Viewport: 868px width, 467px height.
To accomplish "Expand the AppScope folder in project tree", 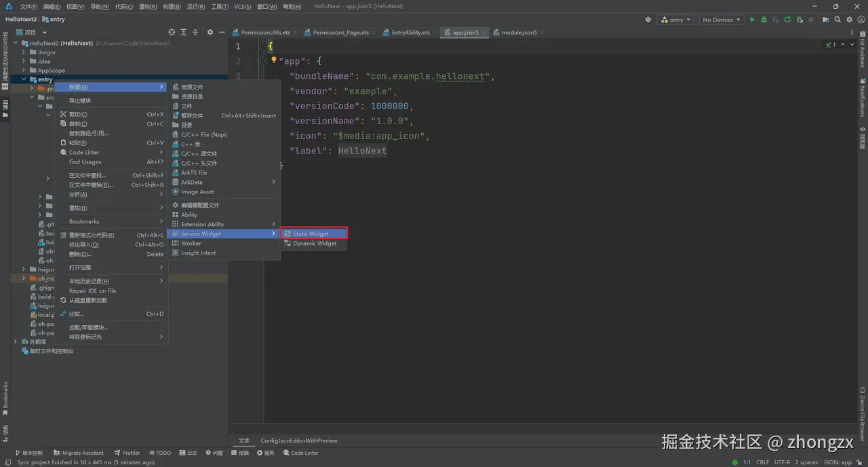I will click(24, 70).
